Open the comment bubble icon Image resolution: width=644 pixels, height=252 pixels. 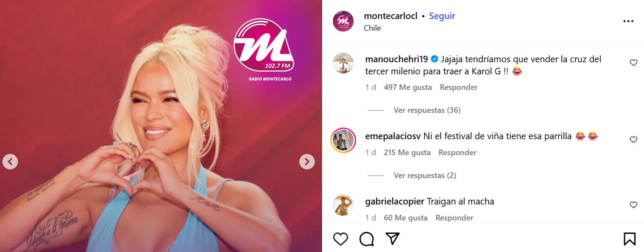pos(367,239)
